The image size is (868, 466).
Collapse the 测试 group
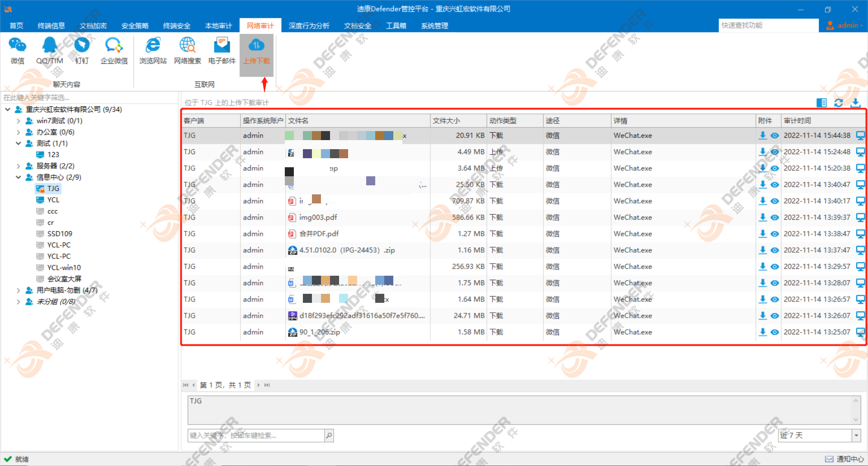point(18,143)
